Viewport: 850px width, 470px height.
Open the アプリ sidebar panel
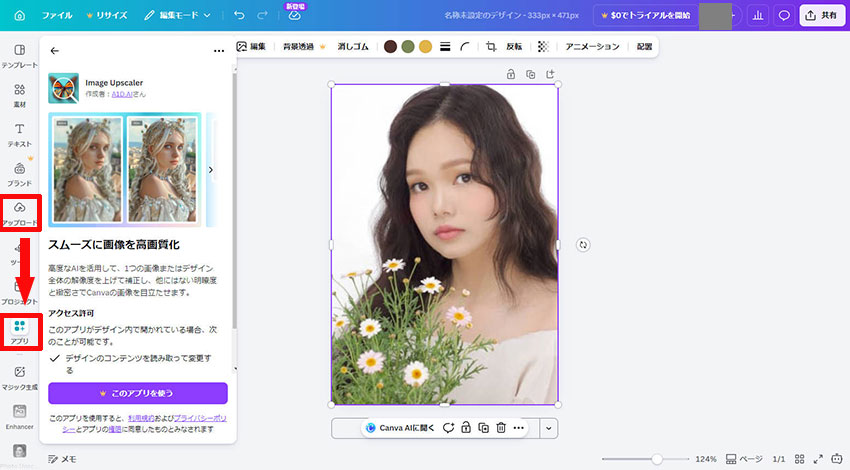pyautogui.click(x=20, y=332)
